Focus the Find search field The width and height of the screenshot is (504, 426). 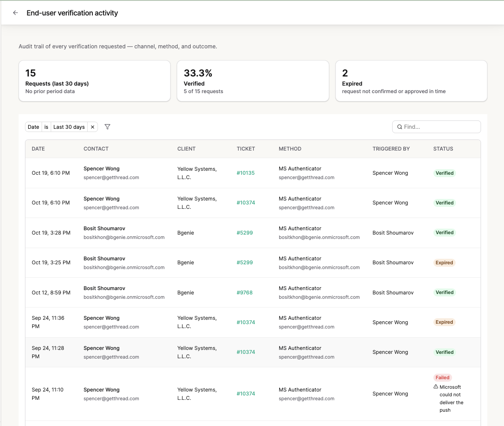click(x=436, y=127)
